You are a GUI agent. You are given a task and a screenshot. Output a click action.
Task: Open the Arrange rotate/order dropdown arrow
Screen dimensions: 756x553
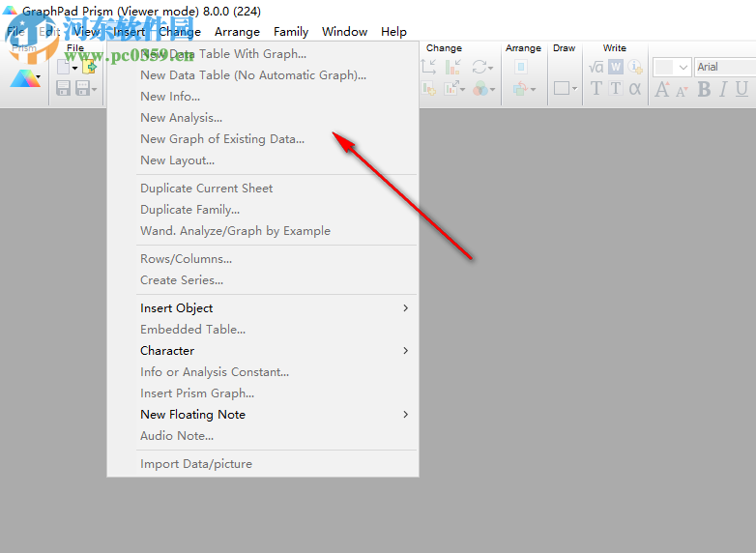533,89
